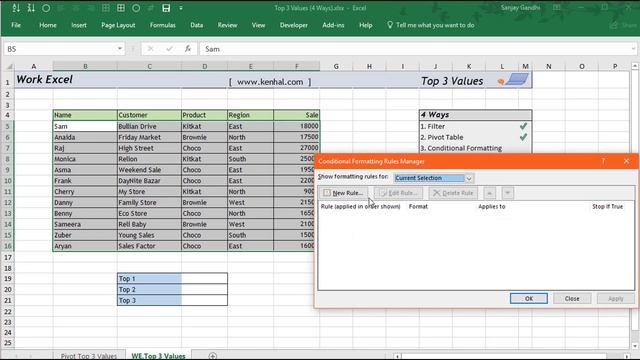640x360 pixels.
Task: Click Move Up arrow in Rules Manager
Action: 489,193
